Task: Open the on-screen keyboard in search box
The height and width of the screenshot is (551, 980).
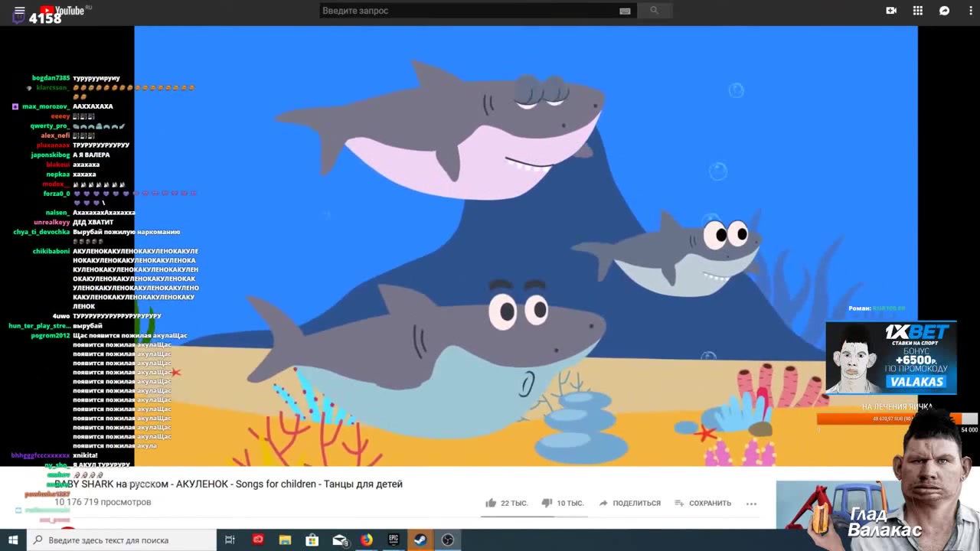Action: (x=625, y=11)
